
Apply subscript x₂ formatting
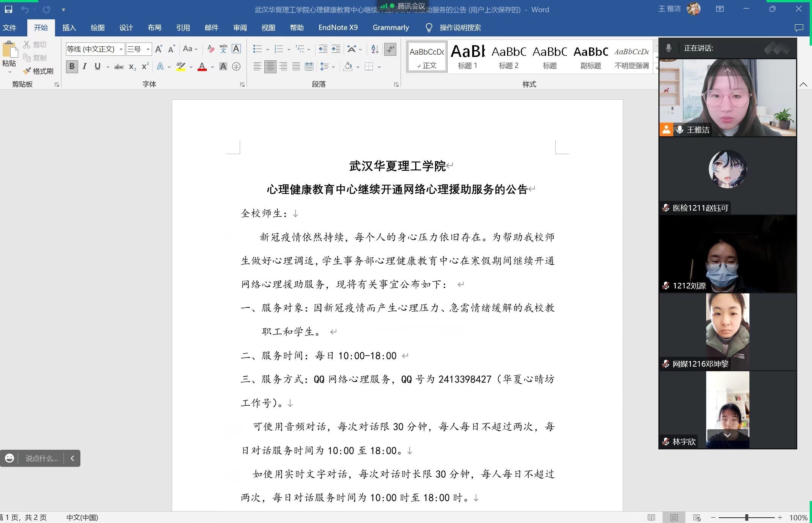(x=132, y=67)
